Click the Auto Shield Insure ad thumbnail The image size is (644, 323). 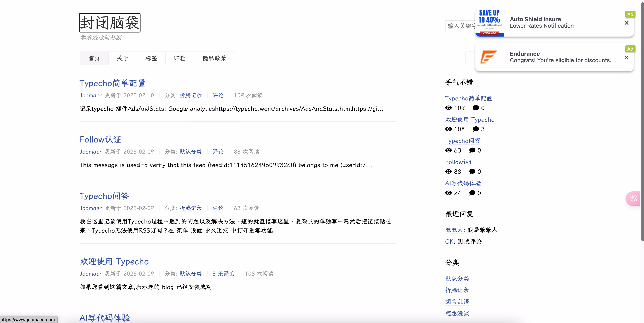pyautogui.click(x=489, y=23)
